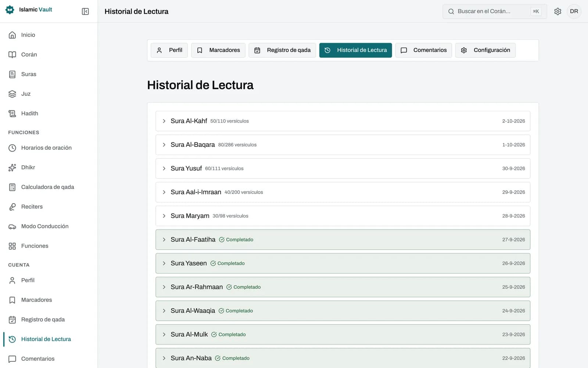Open sidebar Comentarios chat icon
588x368 pixels.
(x=12, y=359)
